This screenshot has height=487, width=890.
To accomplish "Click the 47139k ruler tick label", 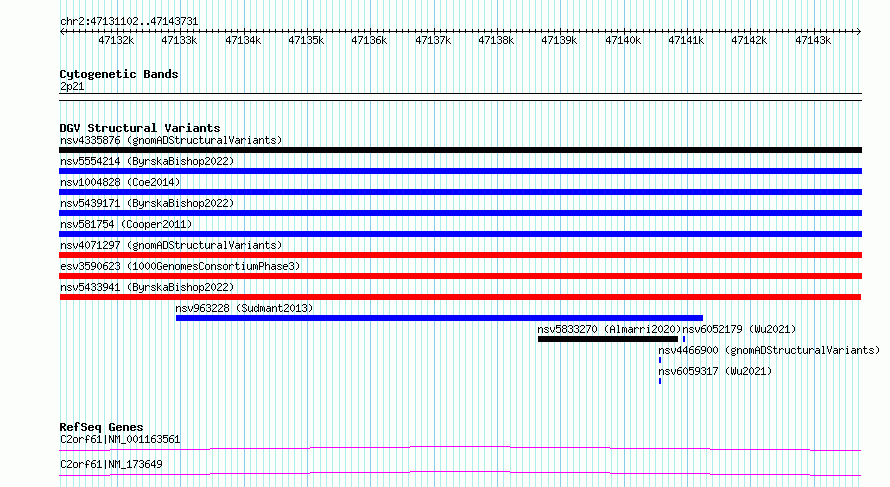I will 559,40.
